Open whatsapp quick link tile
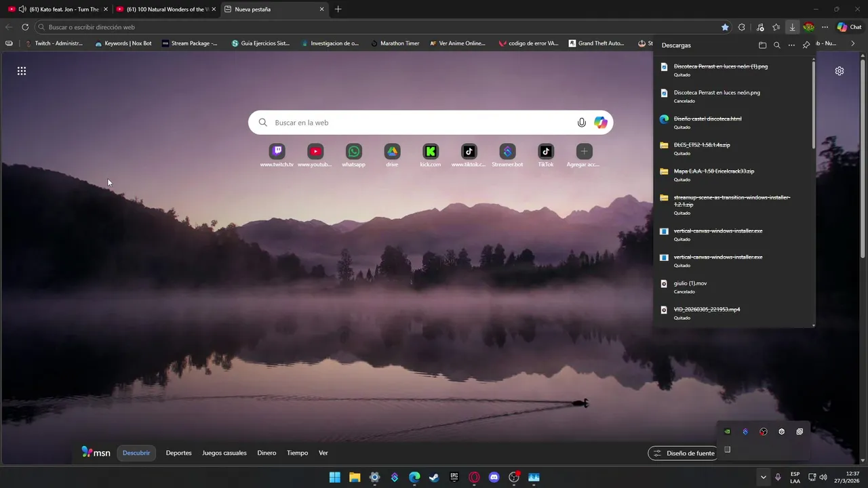868x488 pixels. click(353, 155)
